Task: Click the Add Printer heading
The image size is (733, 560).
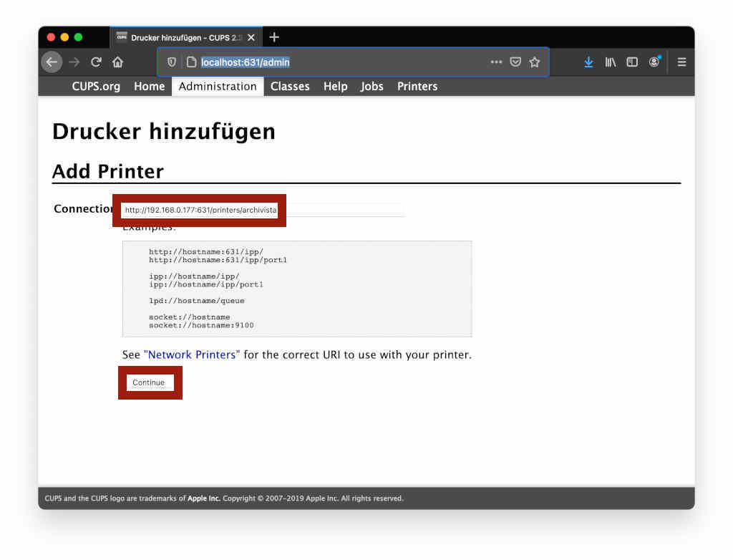Action: [107, 171]
